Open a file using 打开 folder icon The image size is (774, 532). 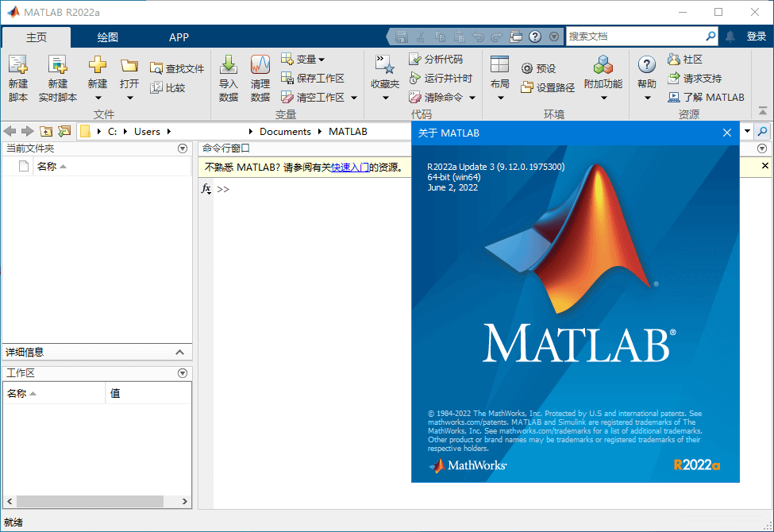pyautogui.click(x=129, y=66)
